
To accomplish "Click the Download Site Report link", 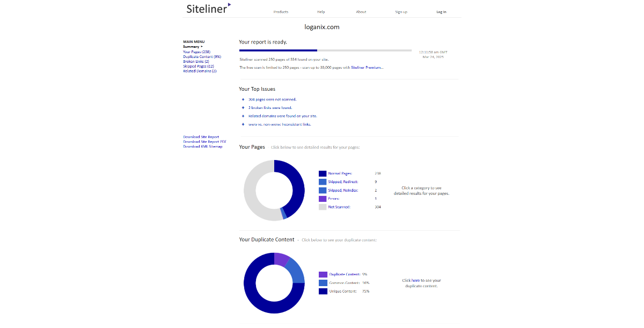I will click(x=201, y=137).
